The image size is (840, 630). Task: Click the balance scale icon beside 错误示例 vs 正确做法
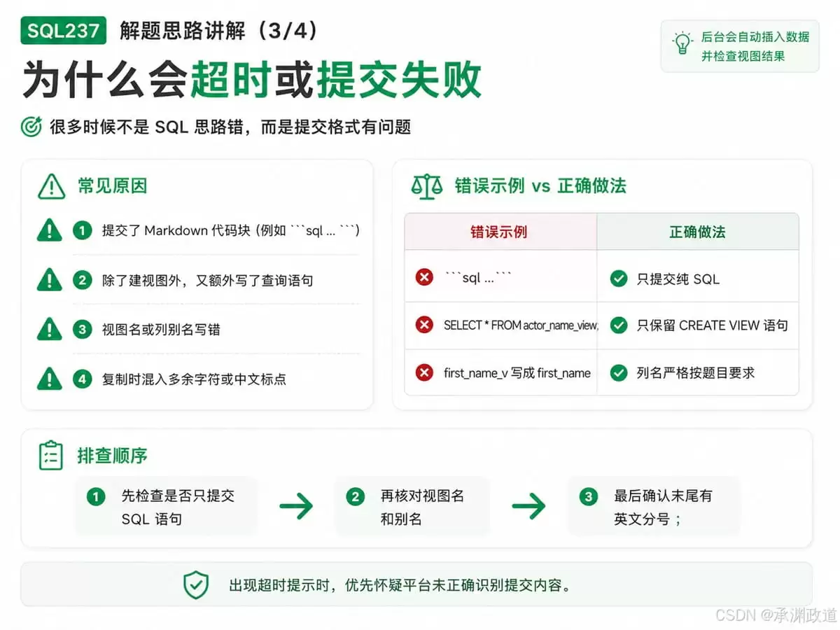point(428,186)
